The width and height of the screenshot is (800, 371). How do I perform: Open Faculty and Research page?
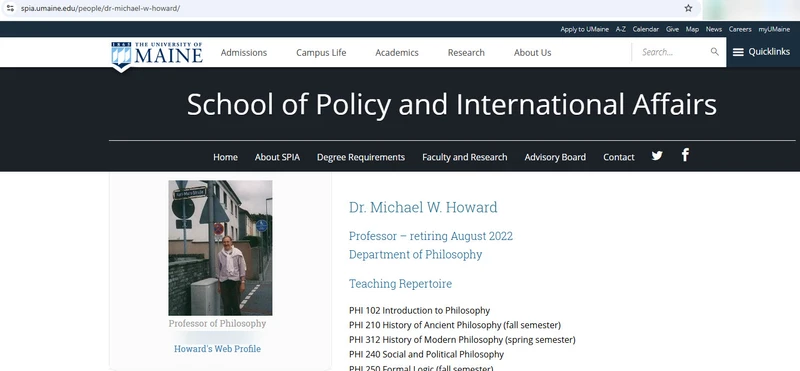coord(464,157)
